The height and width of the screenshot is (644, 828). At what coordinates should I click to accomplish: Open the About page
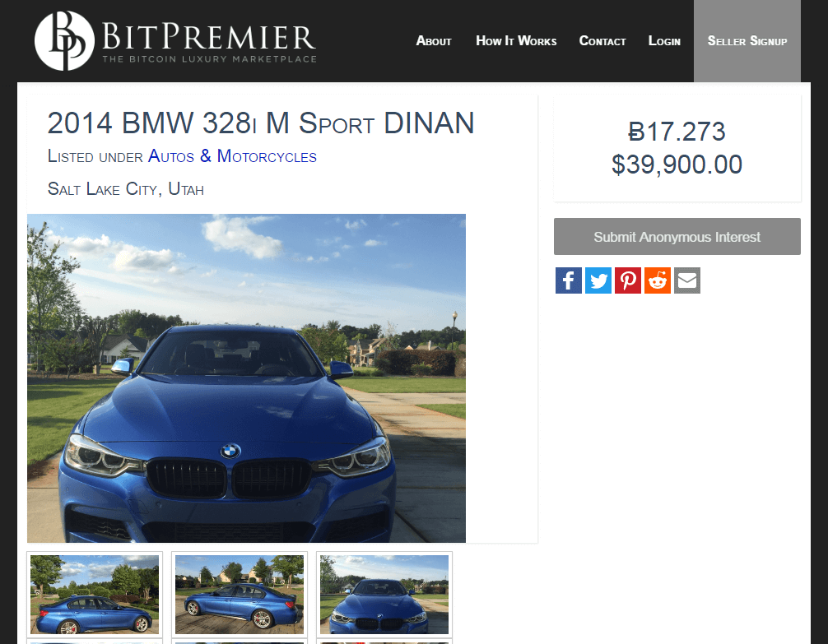tap(434, 40)
